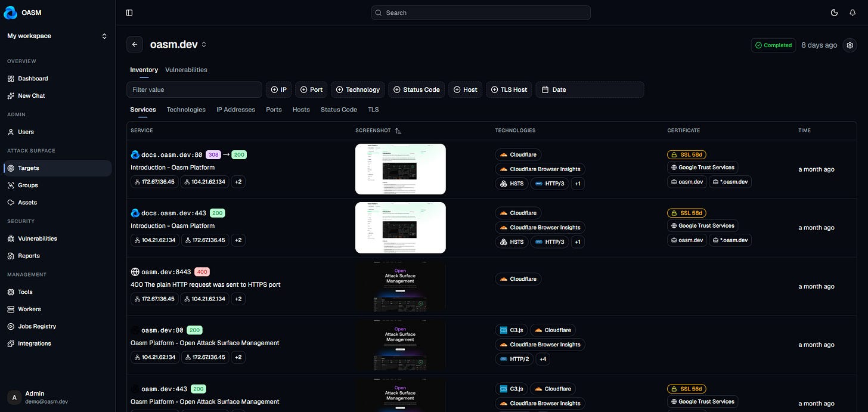This screenshot has height=412, width=868.
Task: Click the Admin avatar icon
Action: [x=14, y=397]
